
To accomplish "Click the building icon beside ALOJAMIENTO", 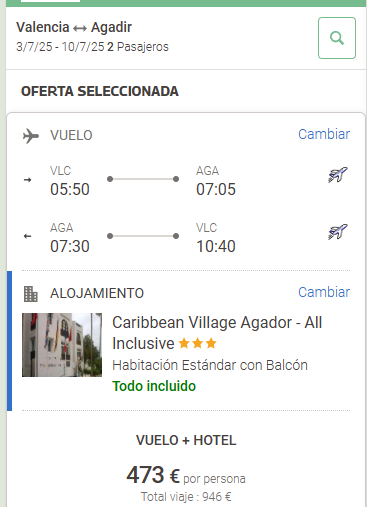I will pos(31,294).
